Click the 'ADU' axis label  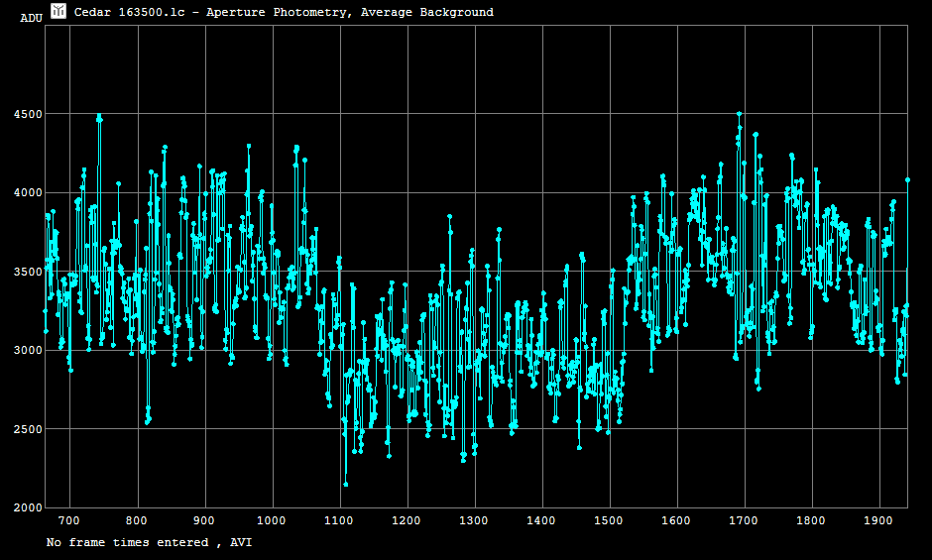[32, 19]
